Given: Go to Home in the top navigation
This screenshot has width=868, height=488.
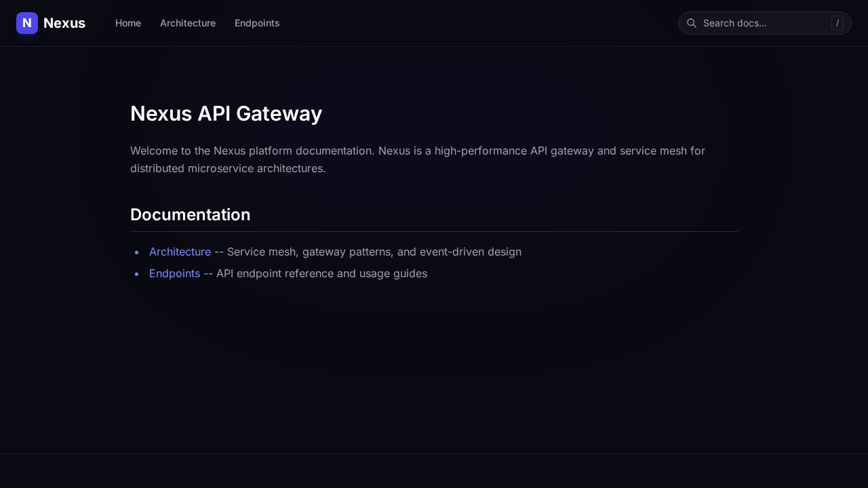Looking at the screenshot, I should (x=128, y=23).
